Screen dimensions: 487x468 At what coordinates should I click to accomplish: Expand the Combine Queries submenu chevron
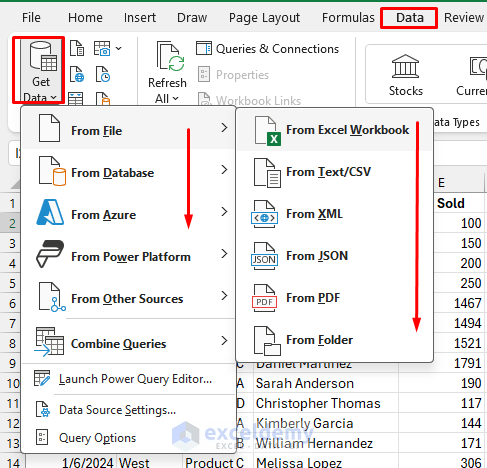pos(224,341)
